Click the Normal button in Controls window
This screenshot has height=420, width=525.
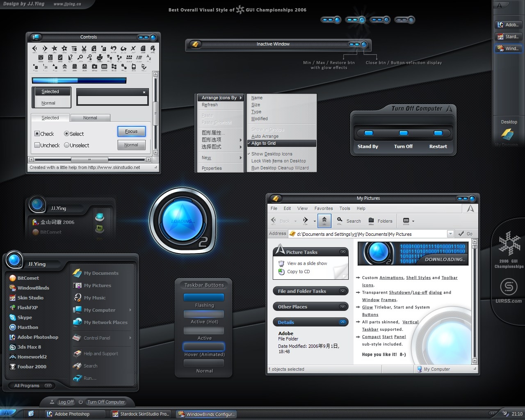click(x=131, y=145)
